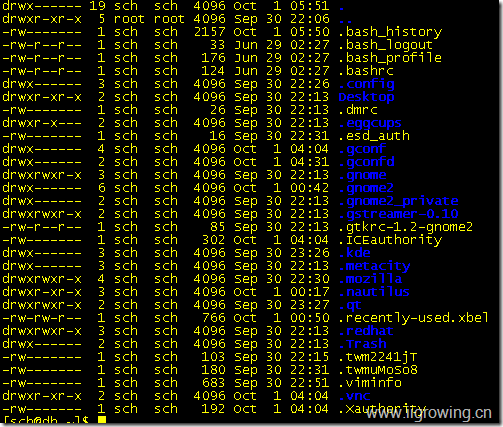
Task: Click the .dmrc file name
Action: [358, 110]
